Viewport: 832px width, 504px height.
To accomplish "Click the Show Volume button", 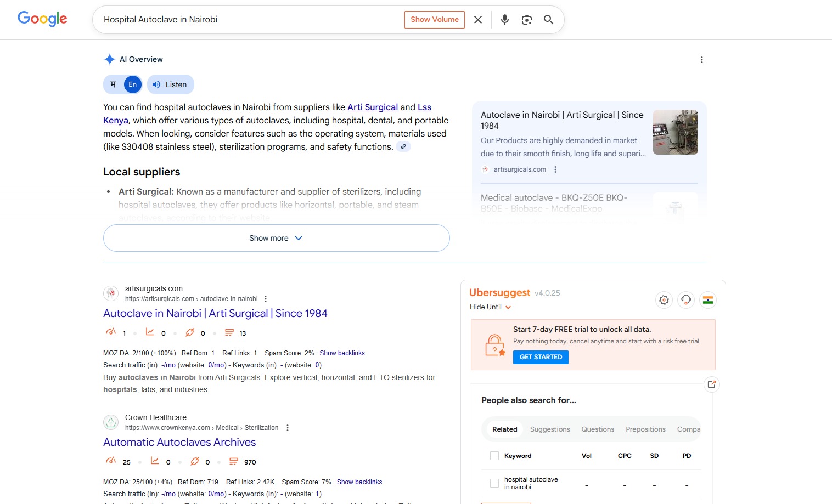I will [435, 20].
